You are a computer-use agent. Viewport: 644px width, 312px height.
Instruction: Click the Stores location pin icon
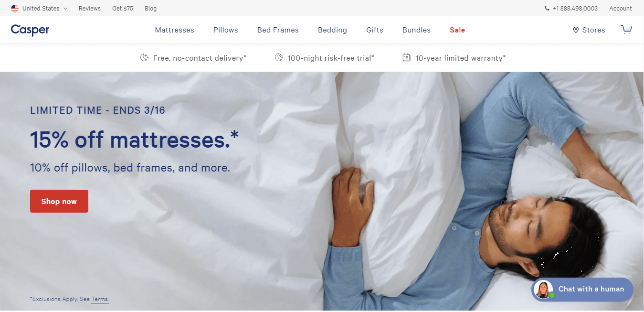tap(576, 30)
